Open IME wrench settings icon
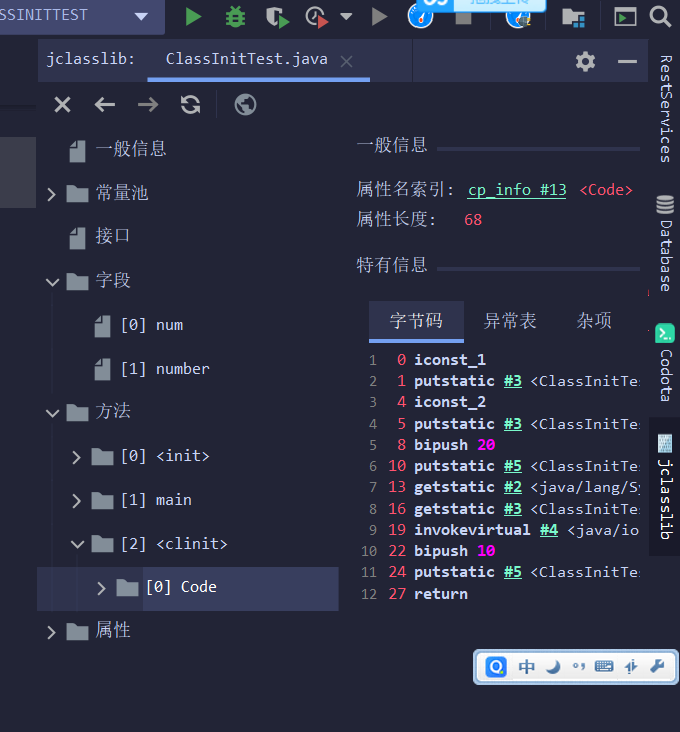The height and width of the screenshot is (732, 680). tap(657, 666)
